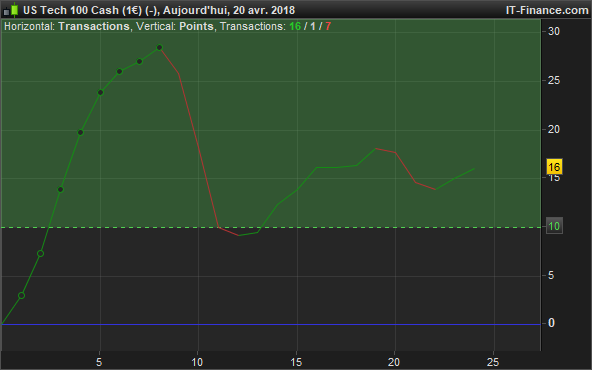The image size is (592, 370).
Task: Click the curve dot at transaction 5
Action: [x=100, y=92]
